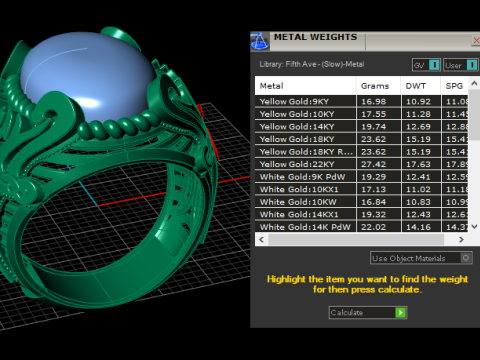The image size is (480, 360).
Task: Click the 27.42 grams cell
Action: coord(379,164)
